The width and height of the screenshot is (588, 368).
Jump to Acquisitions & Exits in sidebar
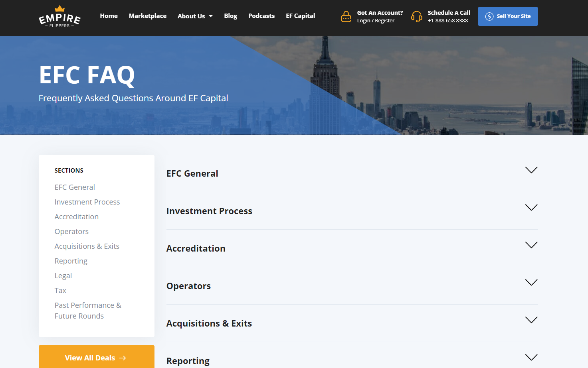point(87,246)
